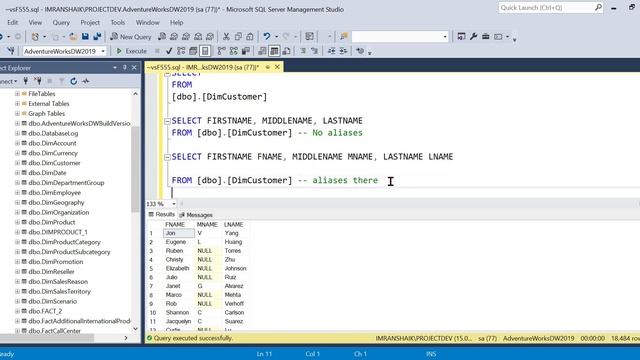Click Comment out selected lines icon
640x360 pixels.
coord(303,51)
